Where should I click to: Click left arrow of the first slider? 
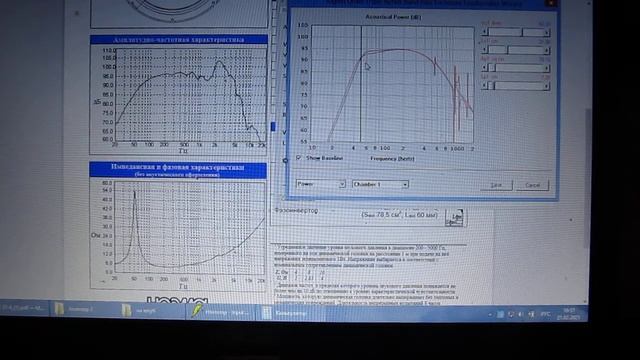click(x=485, y=32)
